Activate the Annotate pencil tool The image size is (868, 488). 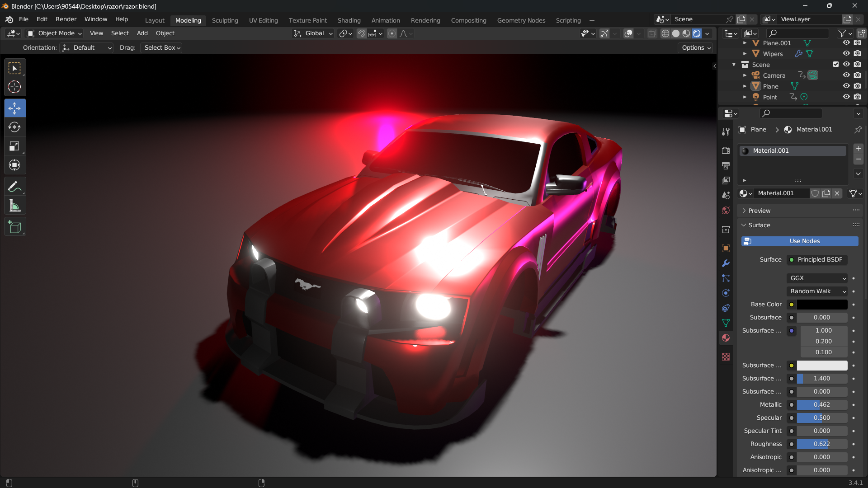coord(14,187)
